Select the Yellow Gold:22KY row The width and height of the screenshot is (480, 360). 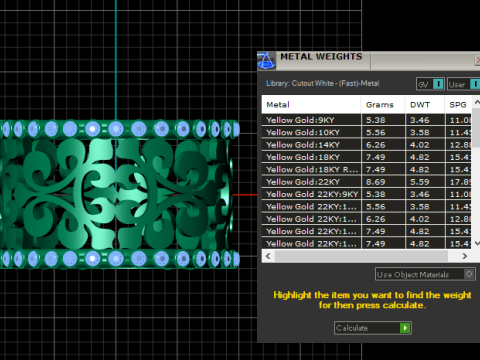[x=366, y=182]
